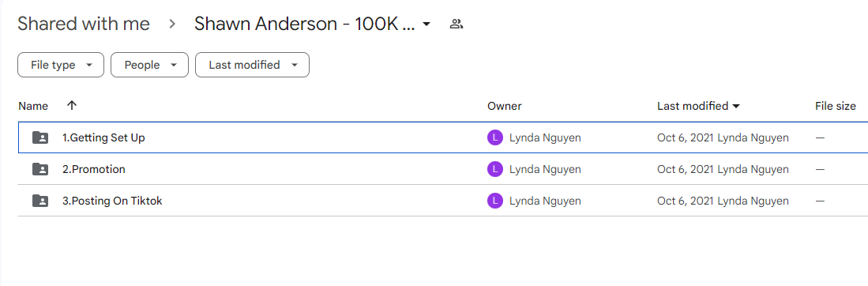Click the File size column header
The image size is (868, 286).
[x=836, y=106]
